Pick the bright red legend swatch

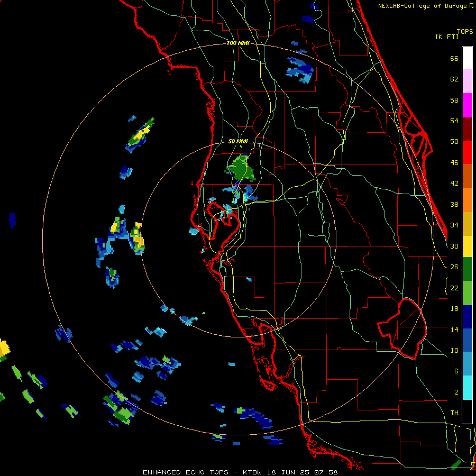(467, 152)
